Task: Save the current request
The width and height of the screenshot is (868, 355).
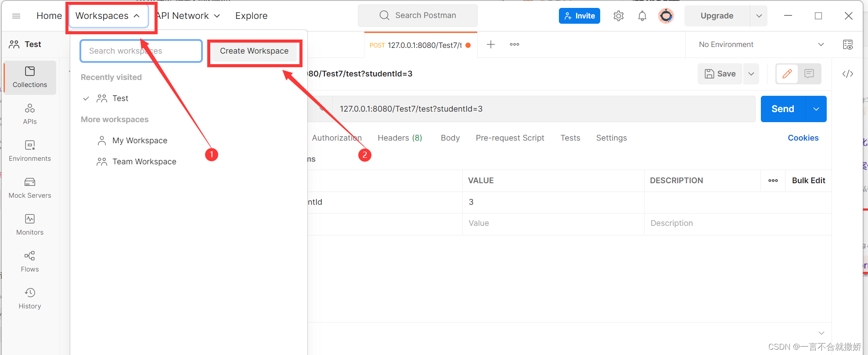Action: pyautogui.click(x=720, y=74)
